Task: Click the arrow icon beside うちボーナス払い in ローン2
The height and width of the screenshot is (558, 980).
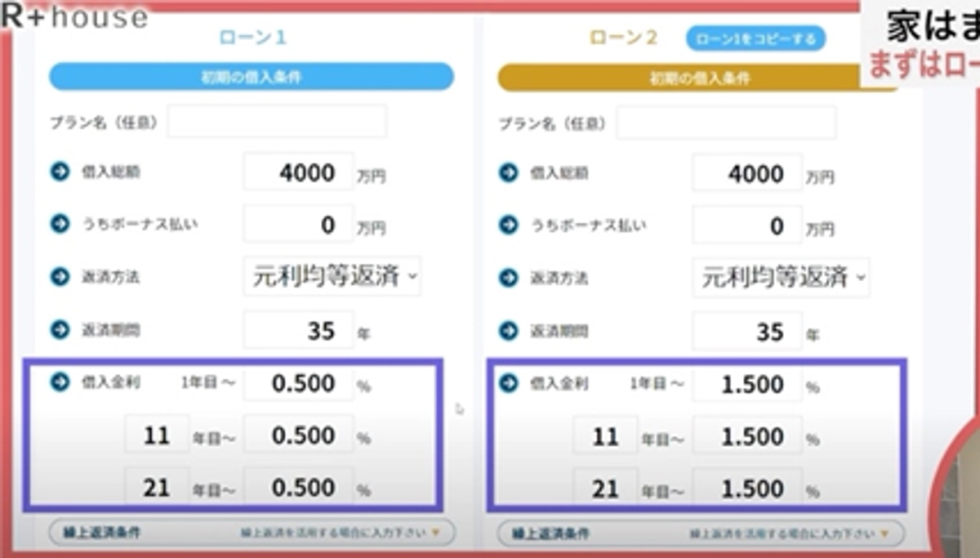Action: coord(509,225)
